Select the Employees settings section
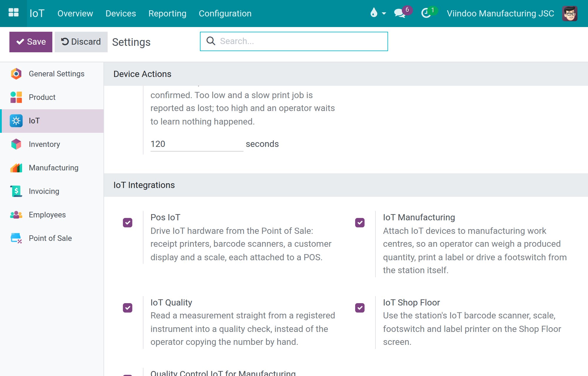The width and height of the screenshot is (588, 376). (x=52, y=215)
